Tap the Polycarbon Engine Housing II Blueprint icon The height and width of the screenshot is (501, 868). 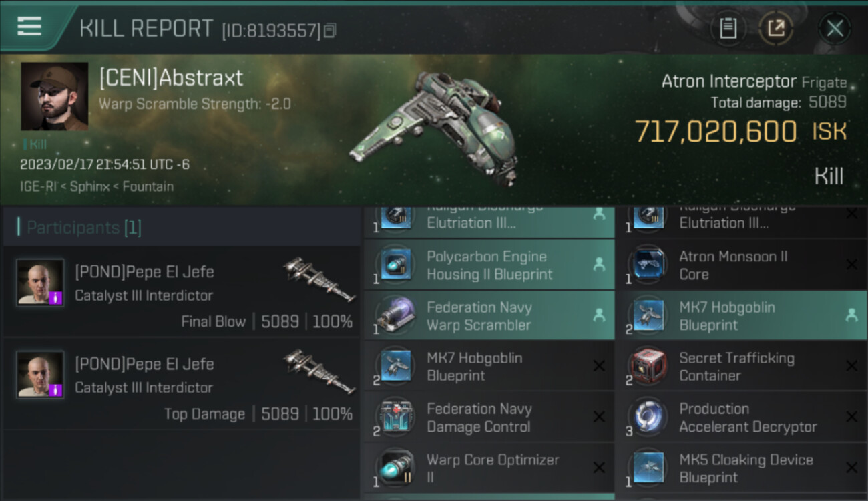pos(396,265)
